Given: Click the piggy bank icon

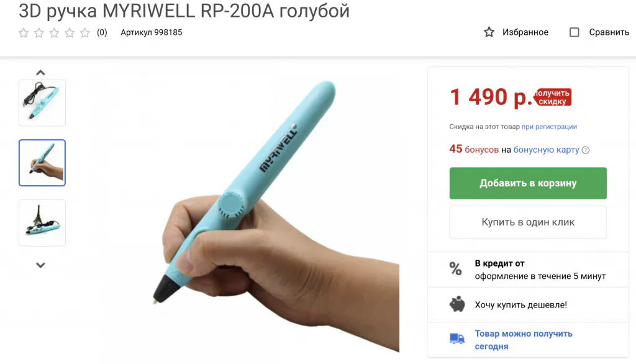Looking at the screenshot, I should 457,304.
